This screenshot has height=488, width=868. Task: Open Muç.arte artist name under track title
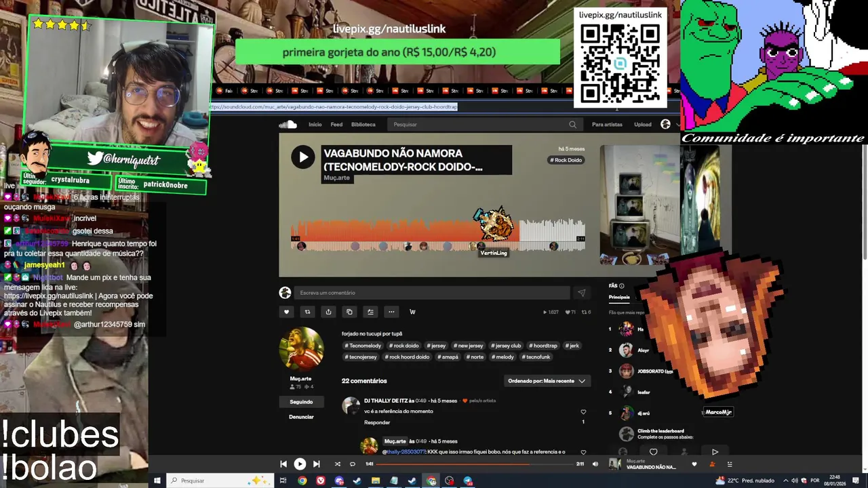click(336, 178)
